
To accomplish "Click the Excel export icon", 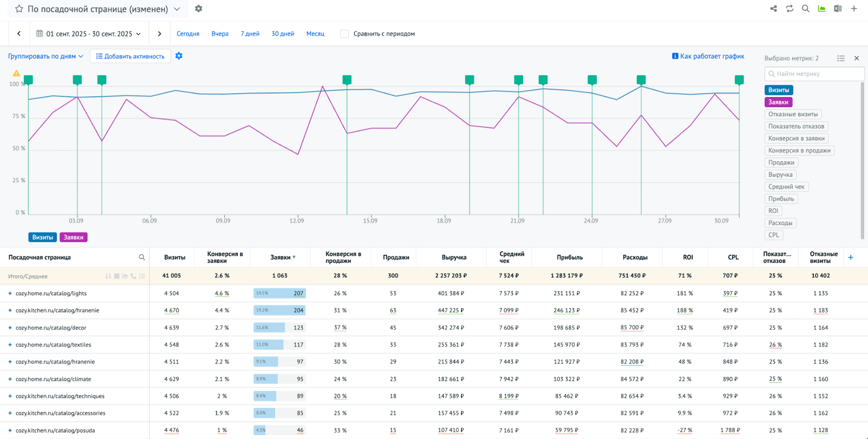I will (x=838, y=9).
